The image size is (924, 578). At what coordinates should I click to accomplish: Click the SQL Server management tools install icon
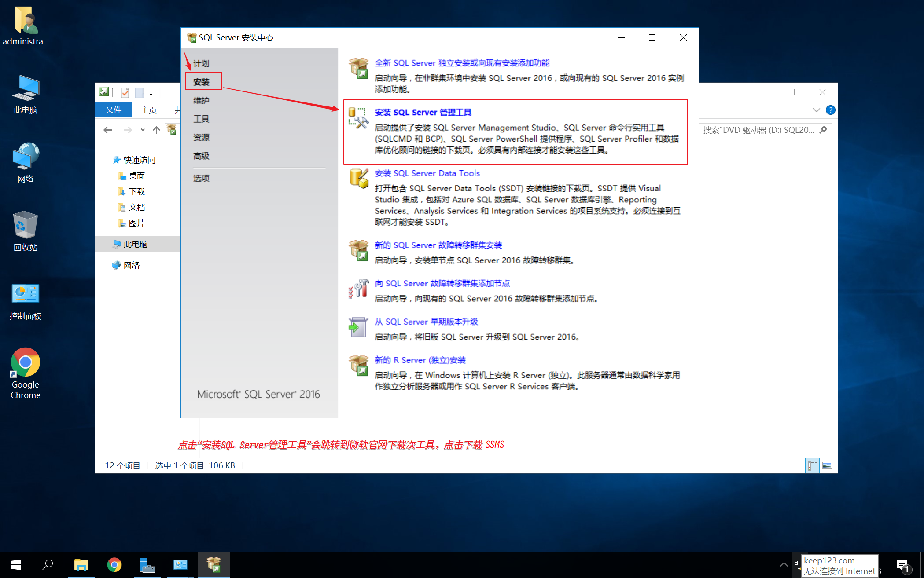pos(359,118)
